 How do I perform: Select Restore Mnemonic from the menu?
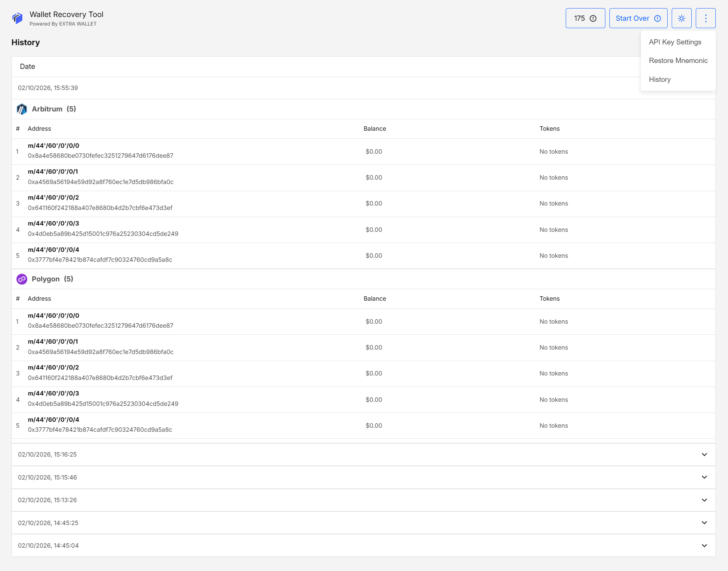[678, 61]
